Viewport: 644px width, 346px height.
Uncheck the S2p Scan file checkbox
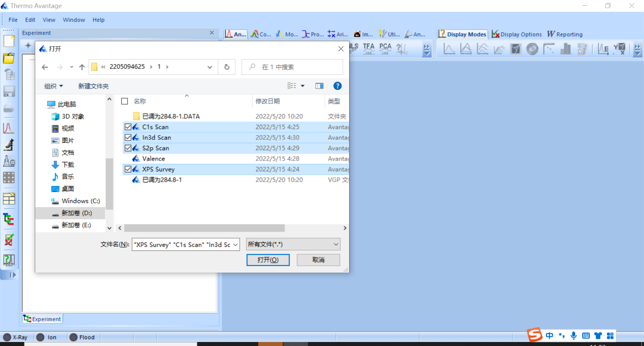(x=128, y=148)
